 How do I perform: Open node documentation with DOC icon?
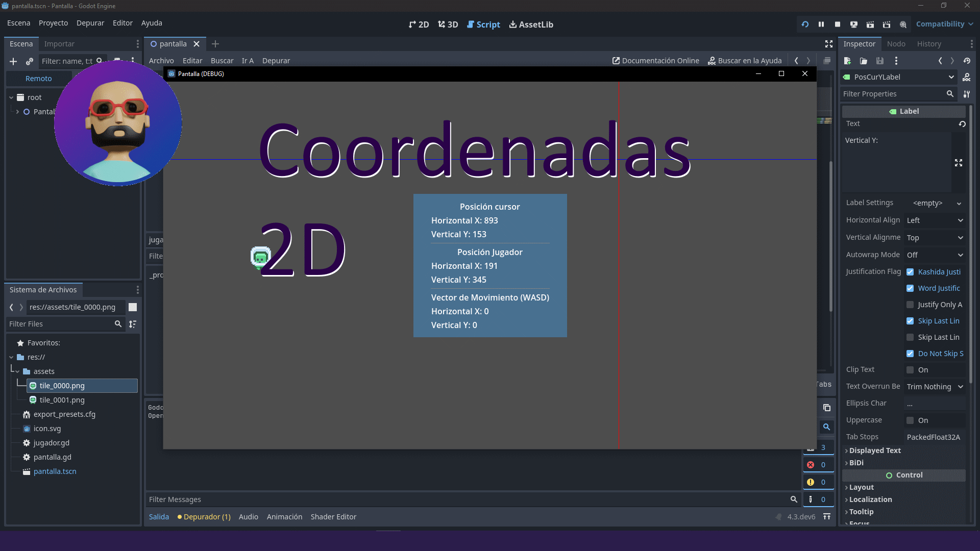pyautogui.click(x=967, y=77)
